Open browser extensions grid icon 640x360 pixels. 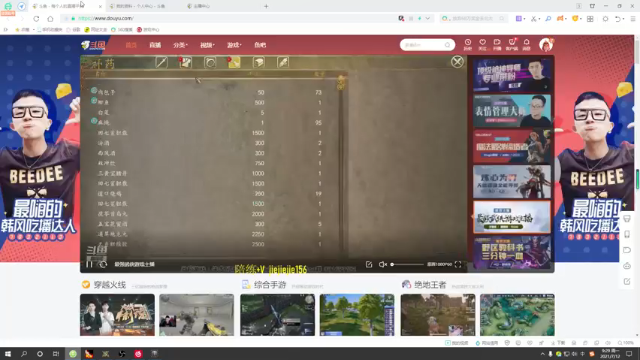590,18
